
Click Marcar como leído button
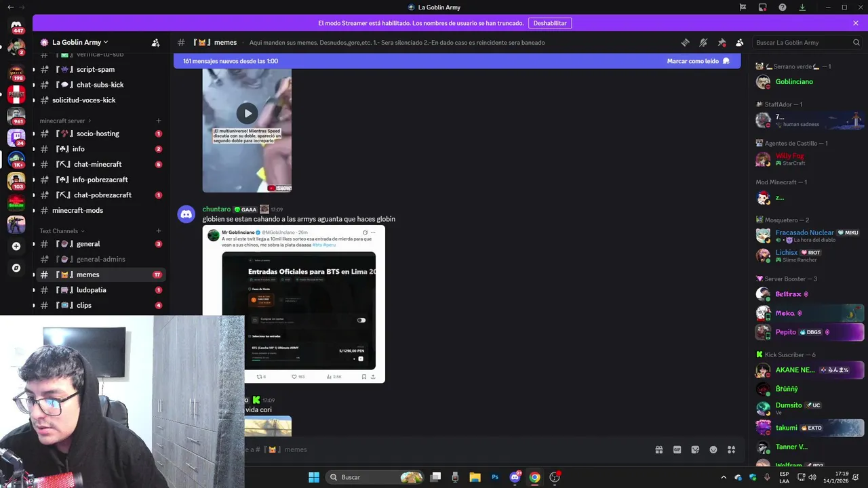tap(698, 61)
